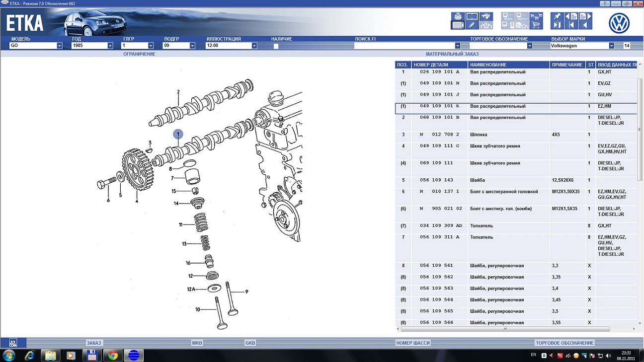Select part row 068 109 101 B
The image size is (644, 362).
click(x=516, y=122)
